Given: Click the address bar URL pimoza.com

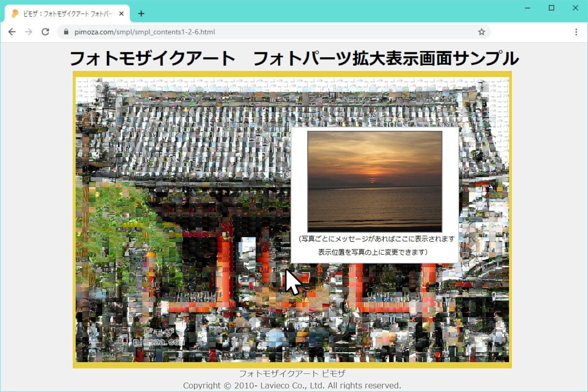Looking at the screenshot, I should click(145, 32).
